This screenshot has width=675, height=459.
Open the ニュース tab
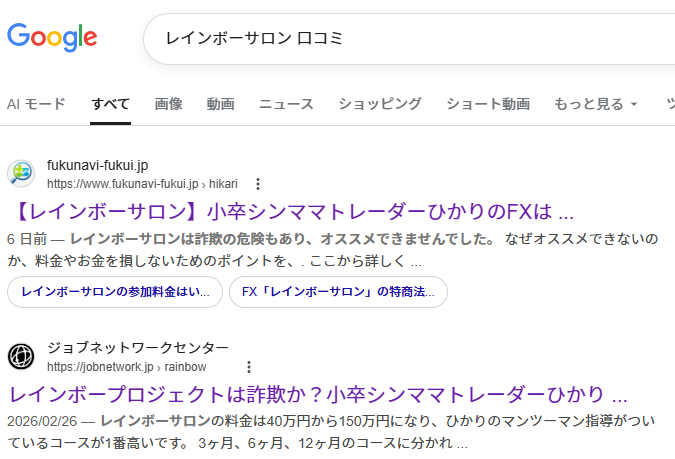point(286,104)
